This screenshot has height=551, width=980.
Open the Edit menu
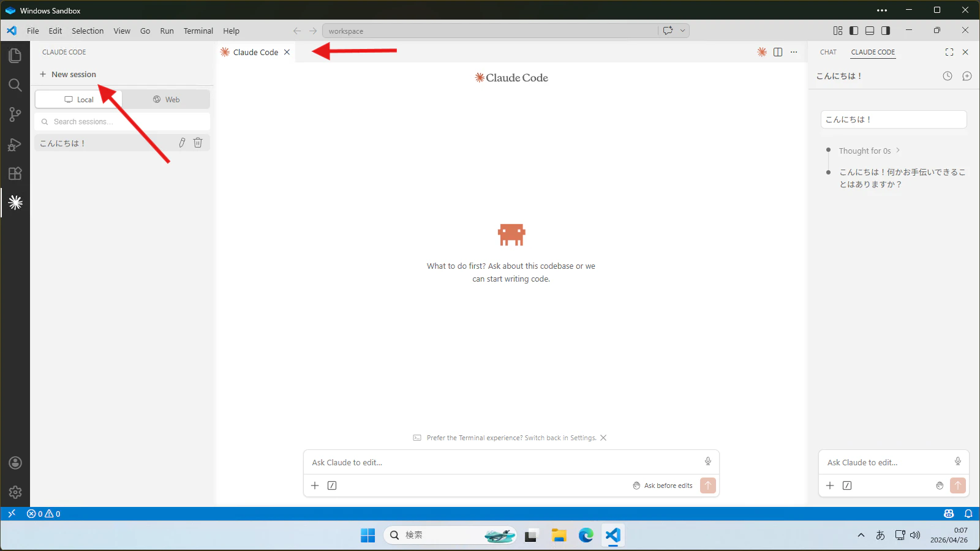click(x=55, y=31)
